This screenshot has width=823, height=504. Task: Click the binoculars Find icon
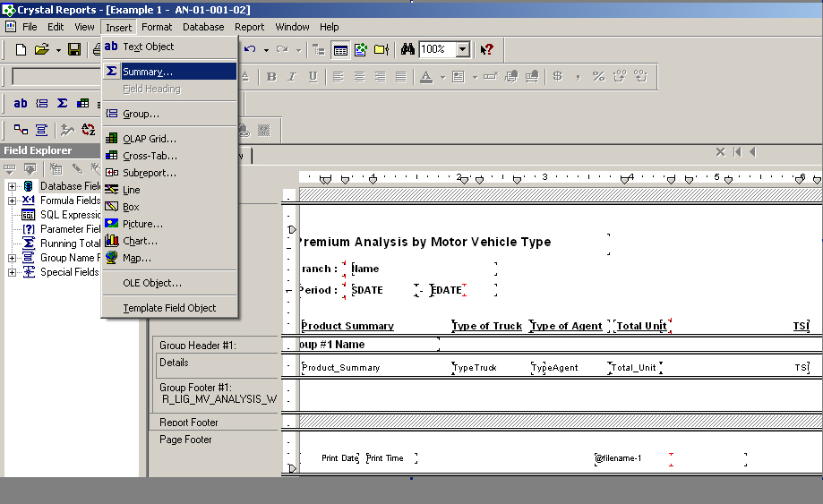click(407, 49)
